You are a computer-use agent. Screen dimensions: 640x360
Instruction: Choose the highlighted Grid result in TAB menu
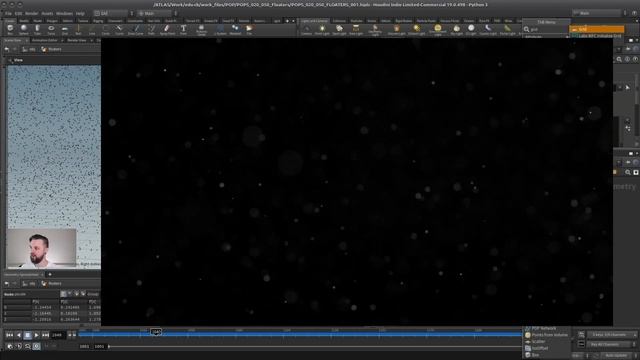point(597,29)
